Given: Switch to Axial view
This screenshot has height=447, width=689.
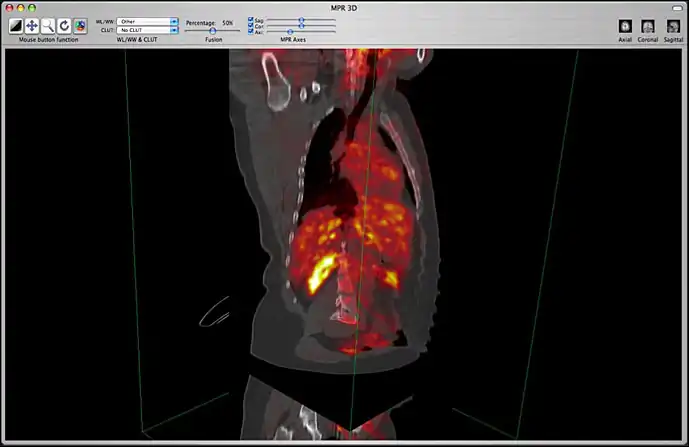Looking at the screenshot, I should 626,26.
